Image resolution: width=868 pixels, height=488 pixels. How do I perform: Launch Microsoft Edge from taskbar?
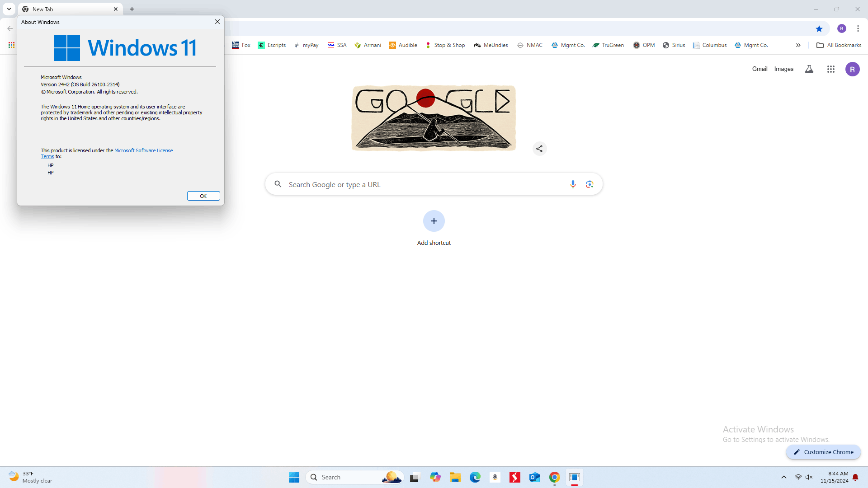[x=475, y=477]
